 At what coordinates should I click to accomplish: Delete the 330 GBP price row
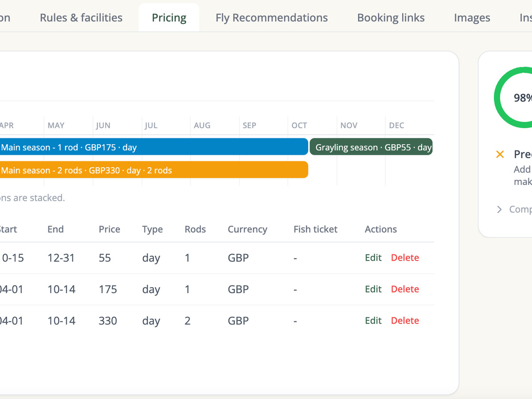click(x=405, y=321)
